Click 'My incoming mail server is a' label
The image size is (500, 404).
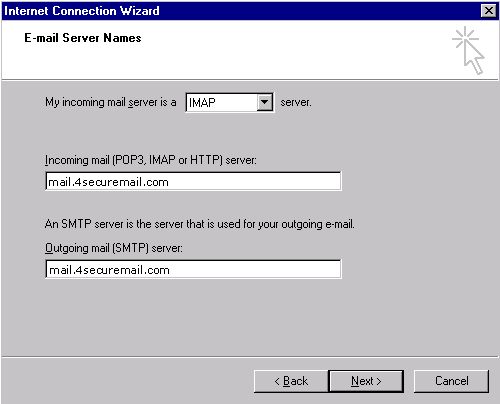coord(111,102)
